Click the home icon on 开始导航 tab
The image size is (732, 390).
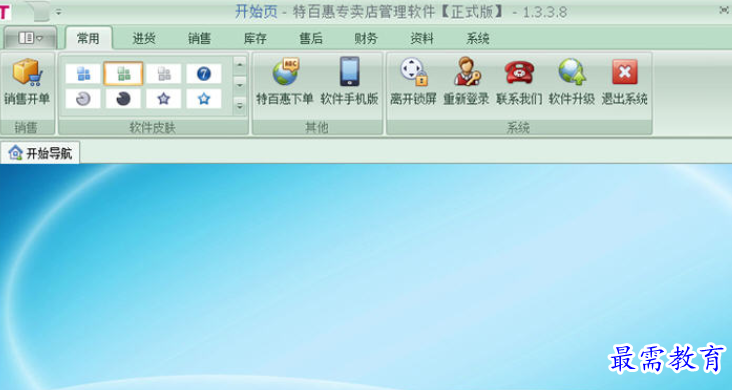(x=15, y=153)
